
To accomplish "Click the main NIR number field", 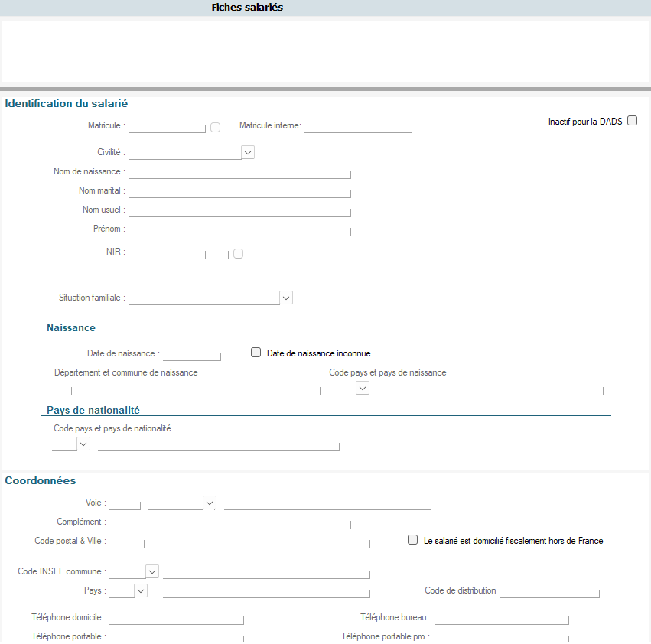I will [x=167, y=253].
